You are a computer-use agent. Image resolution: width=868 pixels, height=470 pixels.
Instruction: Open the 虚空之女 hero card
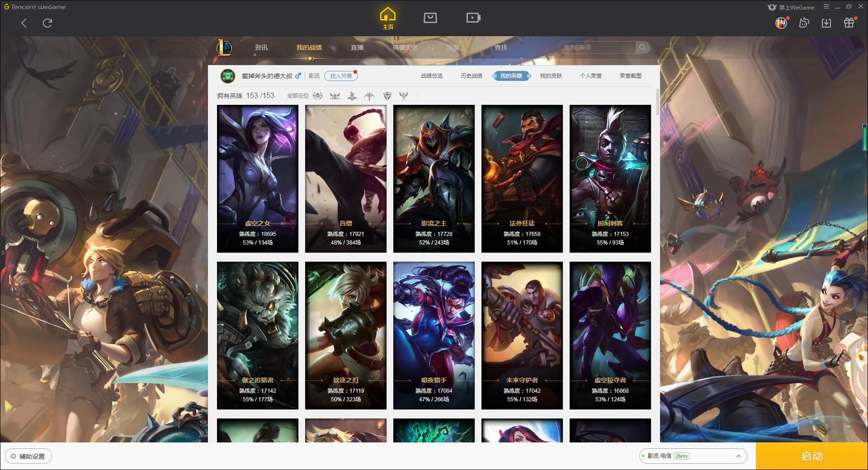(x=258, y=179)
